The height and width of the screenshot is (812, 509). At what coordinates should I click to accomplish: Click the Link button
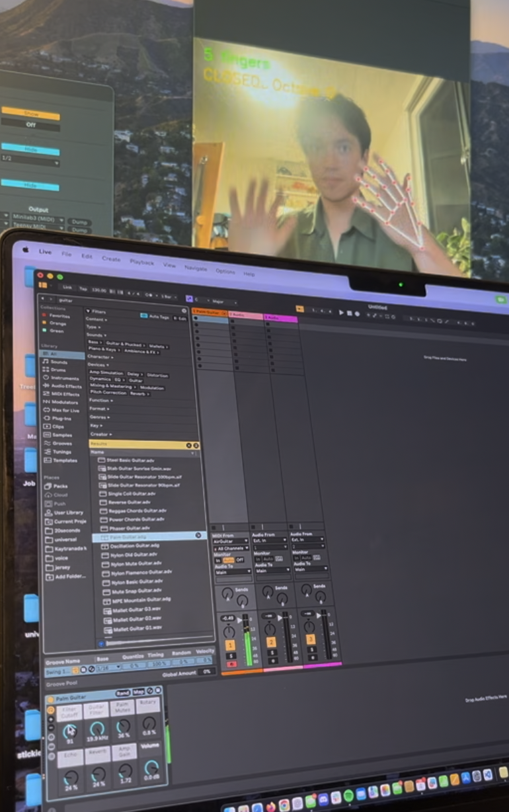pos(67,287)
